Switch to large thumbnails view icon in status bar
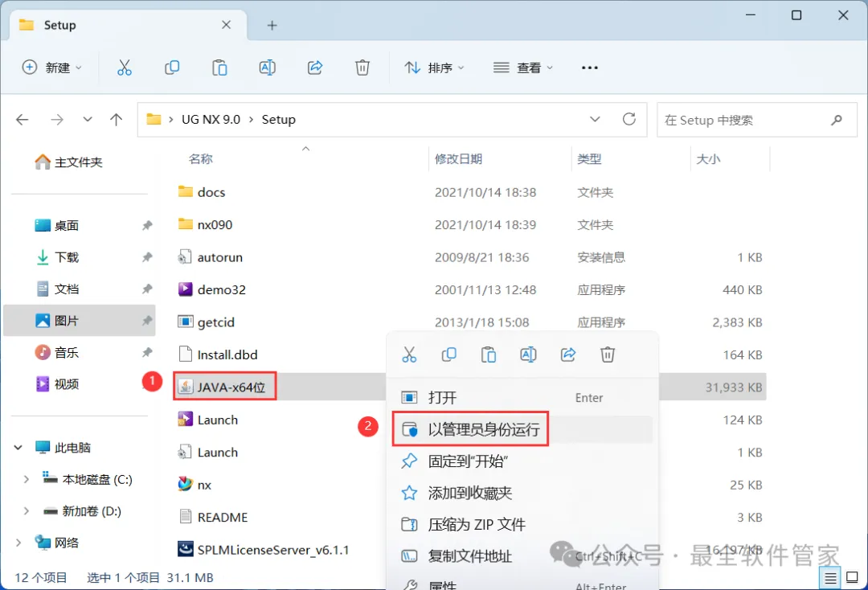The image size is (868, 590). (853, 578)
